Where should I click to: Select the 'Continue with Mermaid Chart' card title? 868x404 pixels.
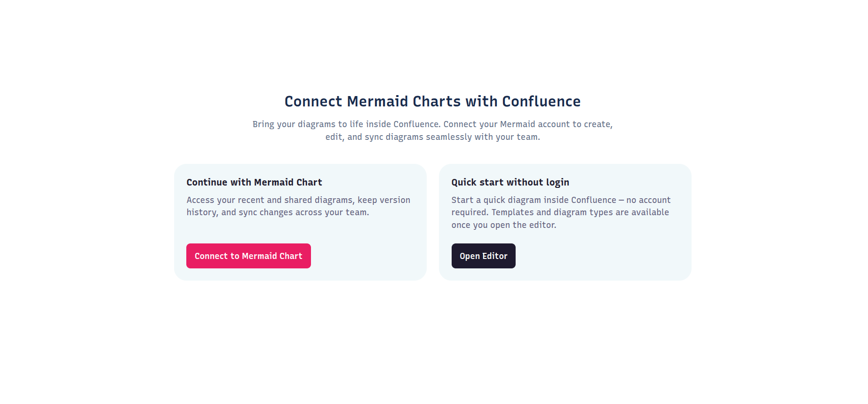[254, 183]
